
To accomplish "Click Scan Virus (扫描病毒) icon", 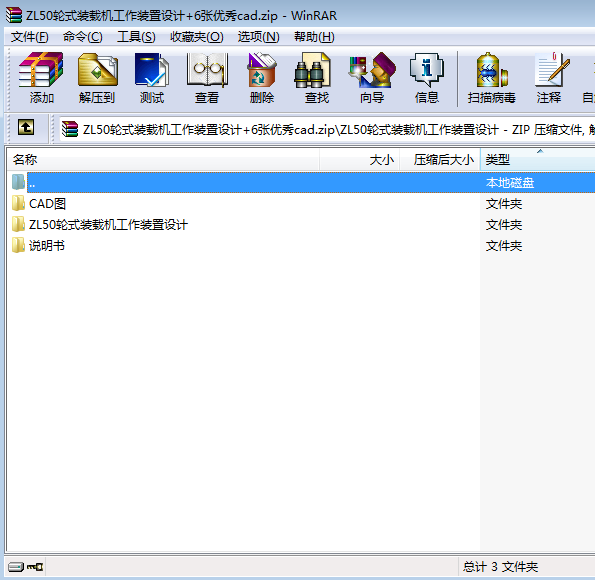I will pos(492,78).
